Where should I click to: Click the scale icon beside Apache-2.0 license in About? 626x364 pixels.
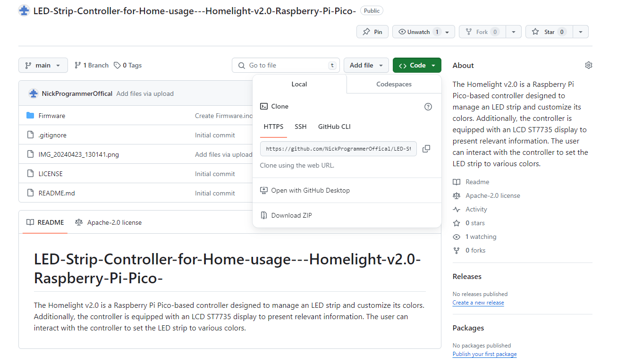[457, 195]
